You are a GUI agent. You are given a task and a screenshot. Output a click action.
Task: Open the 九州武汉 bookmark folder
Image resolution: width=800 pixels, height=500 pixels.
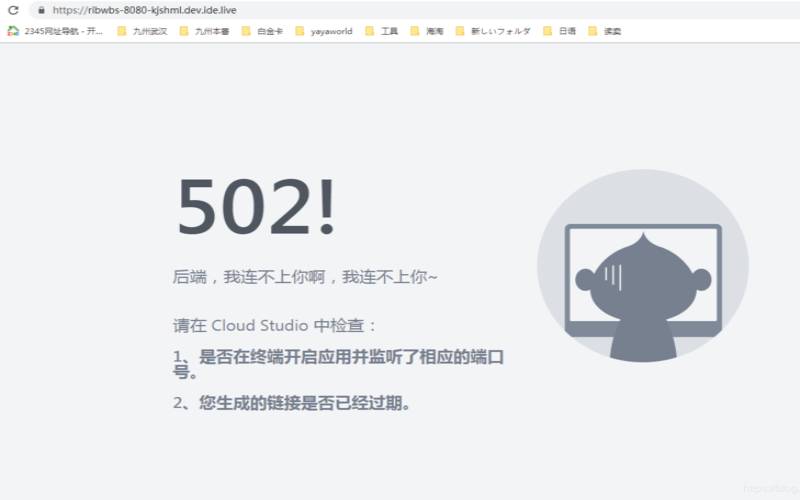click(142, 31)
